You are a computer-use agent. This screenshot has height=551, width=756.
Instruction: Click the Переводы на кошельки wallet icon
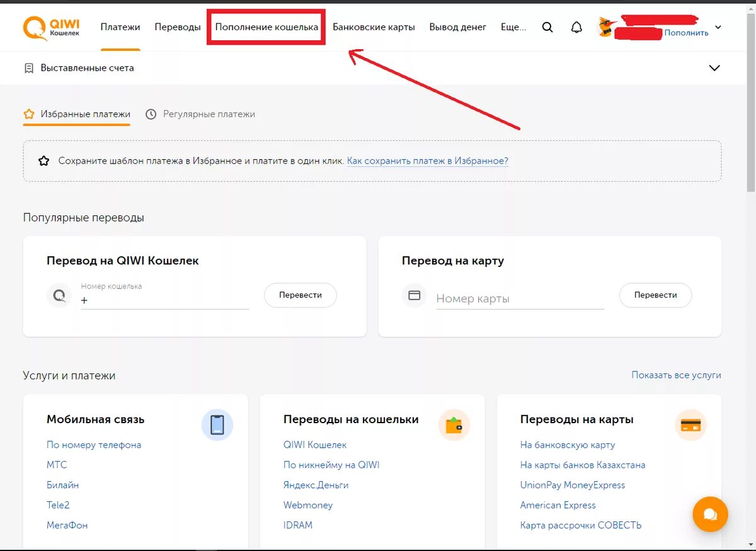click(454, 425)
